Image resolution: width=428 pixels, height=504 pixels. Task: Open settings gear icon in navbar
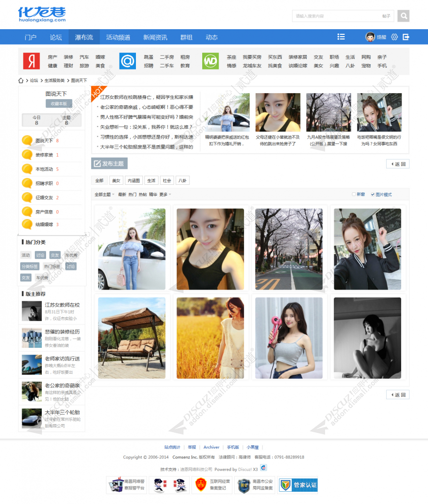[394, 37]
